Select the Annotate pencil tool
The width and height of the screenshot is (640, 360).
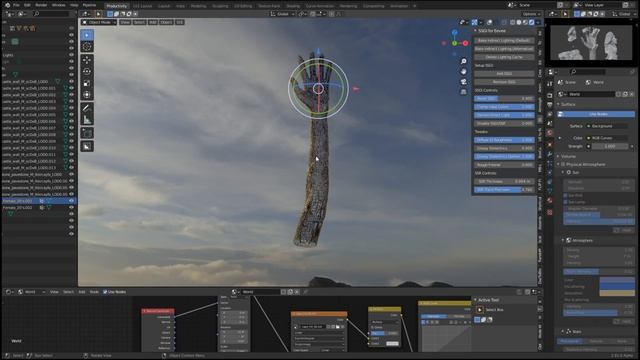pyautogui.click(x=87, y=108)
